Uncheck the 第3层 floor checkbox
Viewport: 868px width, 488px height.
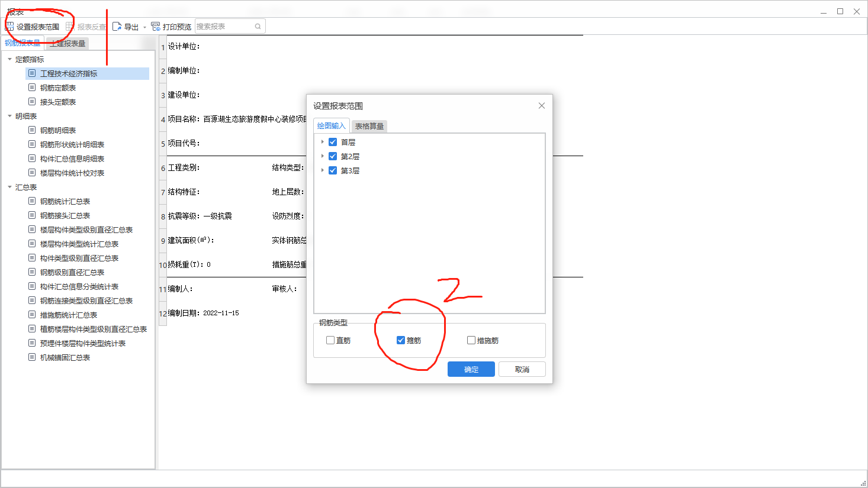(x=333, y=170)
